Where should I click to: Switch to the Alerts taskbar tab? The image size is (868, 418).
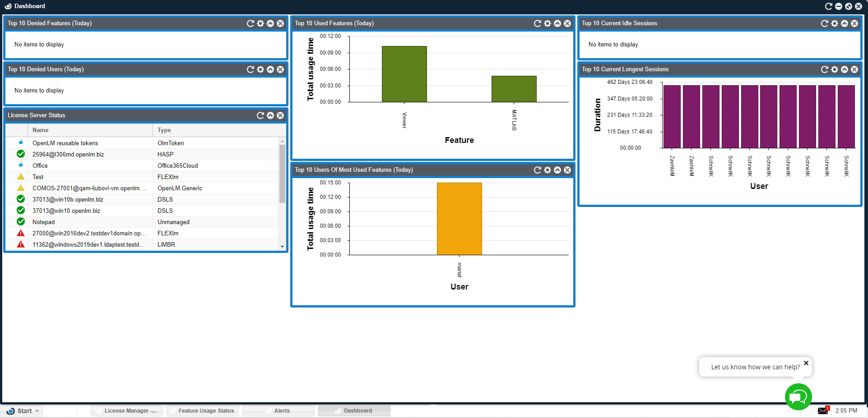point(282,411)
